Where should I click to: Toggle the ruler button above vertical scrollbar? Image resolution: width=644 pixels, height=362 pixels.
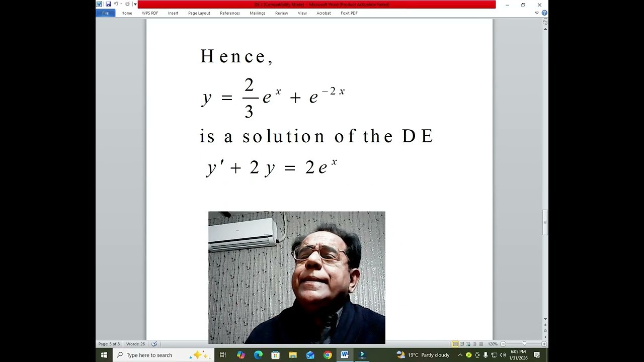(x=545, y=23)
